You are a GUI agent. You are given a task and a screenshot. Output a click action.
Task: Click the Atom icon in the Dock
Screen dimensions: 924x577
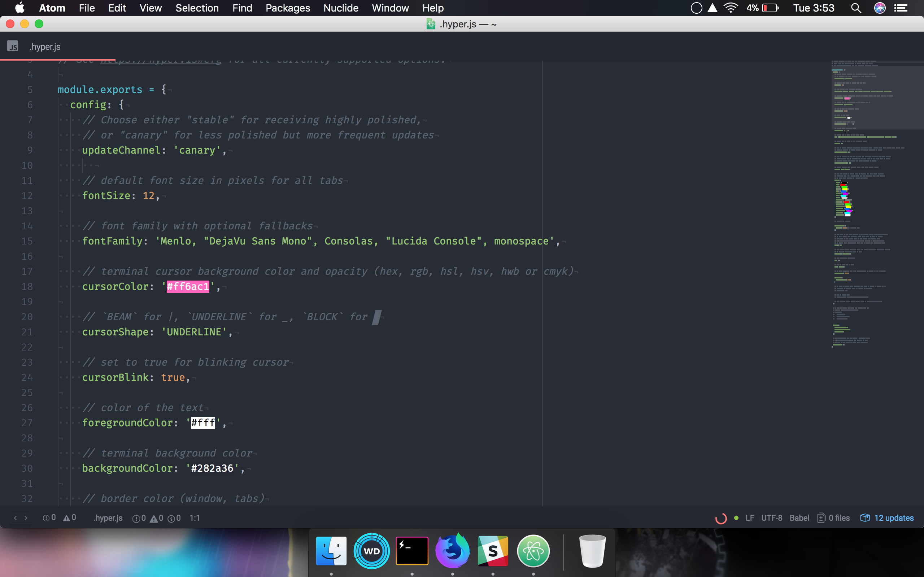[534, 551]
